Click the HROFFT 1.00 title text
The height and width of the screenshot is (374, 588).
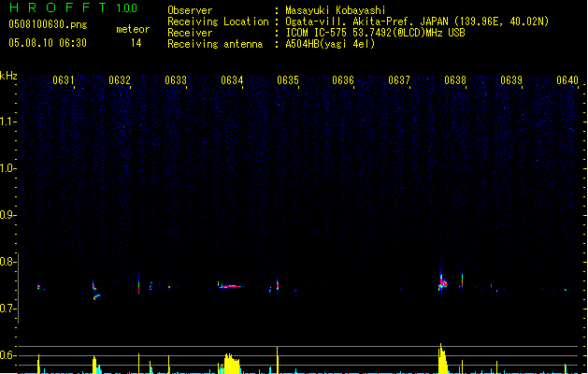(73, 7)
